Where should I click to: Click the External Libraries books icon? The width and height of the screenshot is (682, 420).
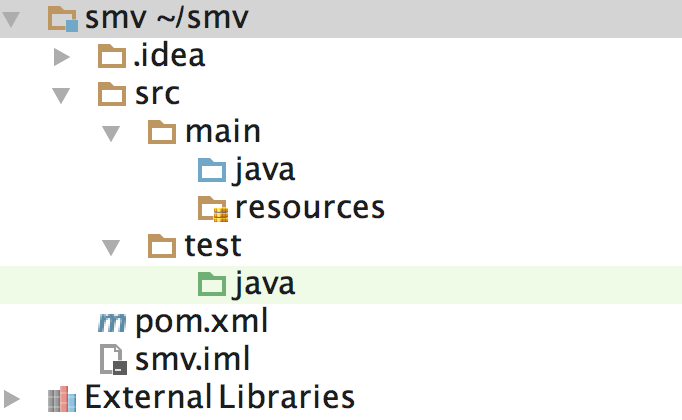[62, 398]
